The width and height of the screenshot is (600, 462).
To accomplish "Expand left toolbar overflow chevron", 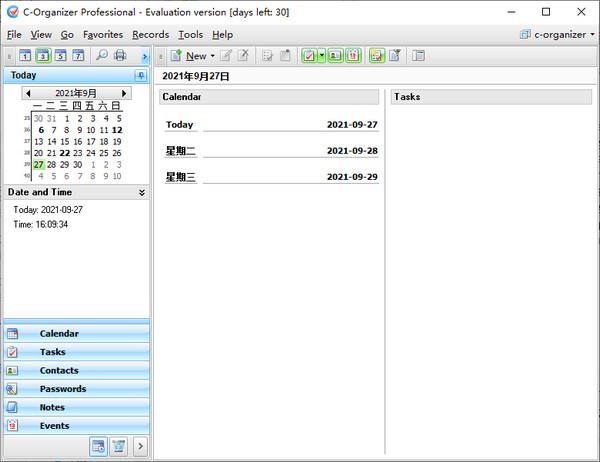I will (x=145, y=57).
